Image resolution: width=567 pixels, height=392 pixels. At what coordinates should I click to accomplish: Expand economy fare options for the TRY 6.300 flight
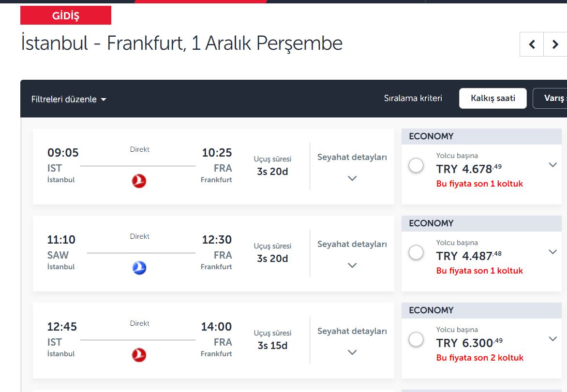552,339
